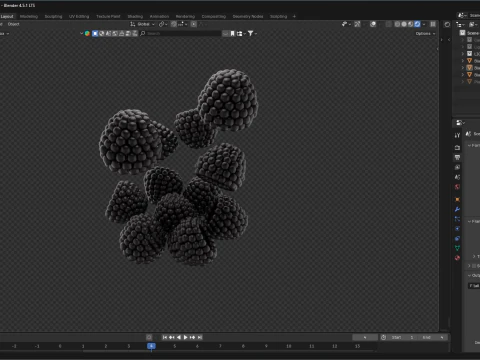Screen dimensions: 480x360
Task: Open the pivot point dropdown
Action: coord(163,24)
